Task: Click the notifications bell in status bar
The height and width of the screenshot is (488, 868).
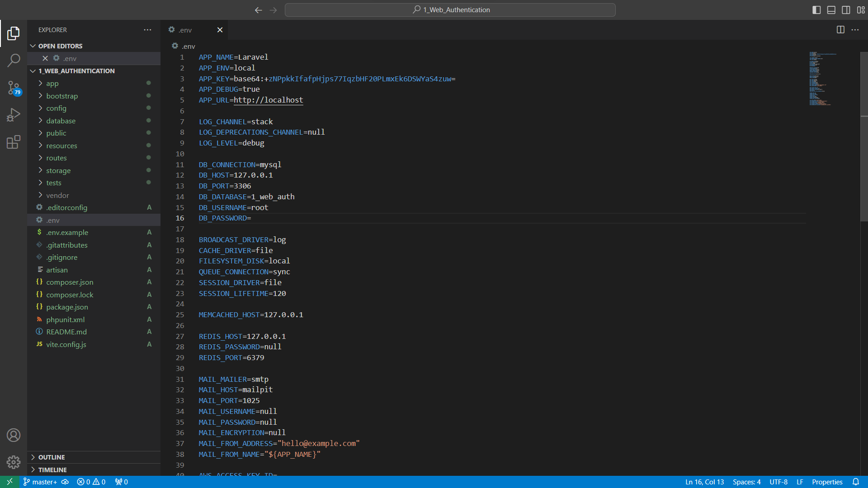Action: (856, 482)
